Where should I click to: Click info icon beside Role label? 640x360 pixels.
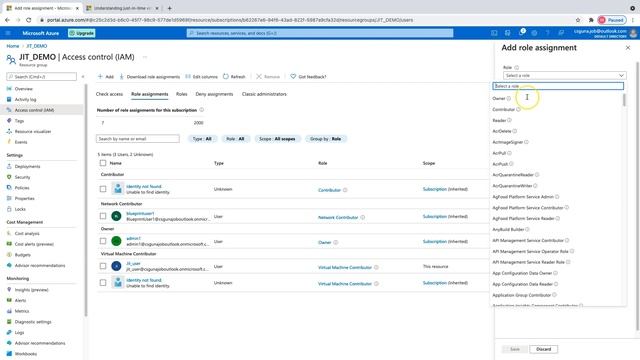(516, 67)
